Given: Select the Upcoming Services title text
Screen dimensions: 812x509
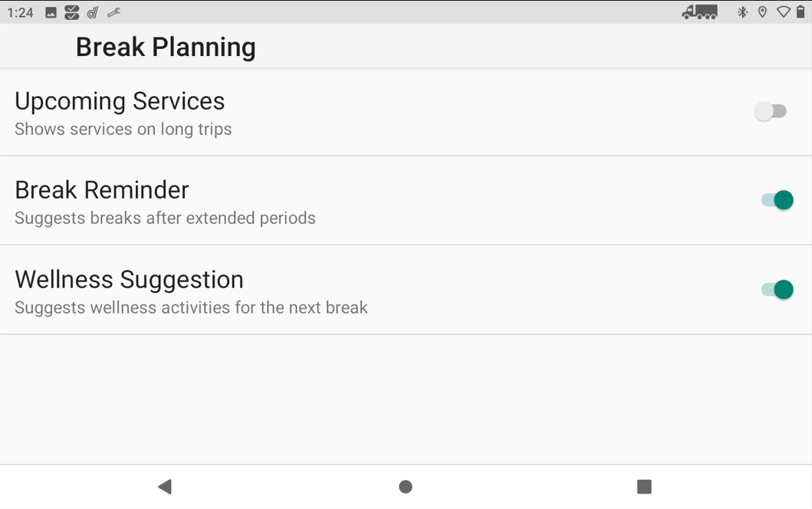Looking at the screenshot, I should coord(120,101).
